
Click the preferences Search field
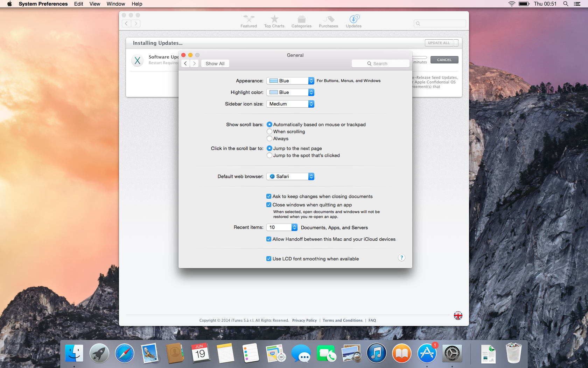point(380,63)
